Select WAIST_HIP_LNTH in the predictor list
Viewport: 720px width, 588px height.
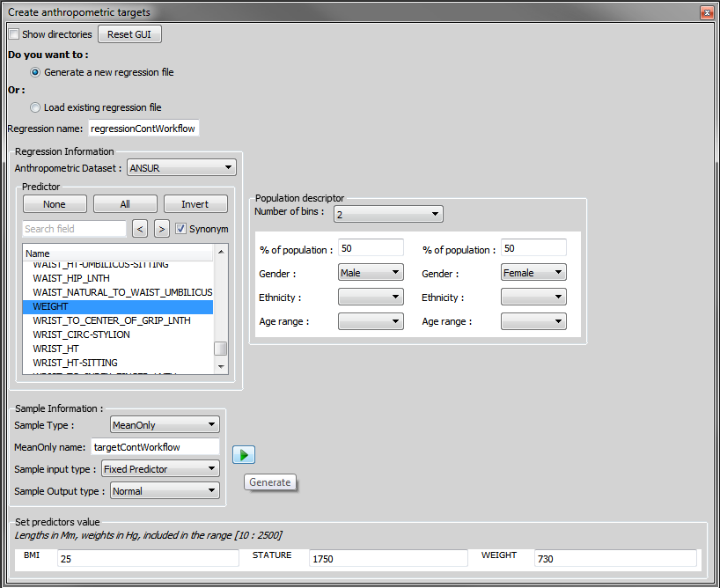118,278
